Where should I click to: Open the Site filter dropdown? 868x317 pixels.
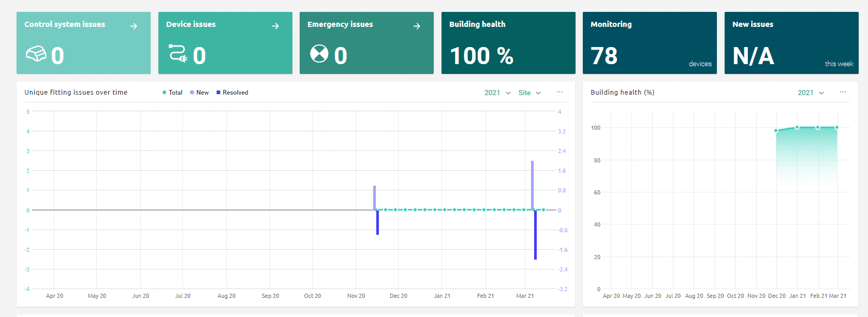click(x=529, y=93)
